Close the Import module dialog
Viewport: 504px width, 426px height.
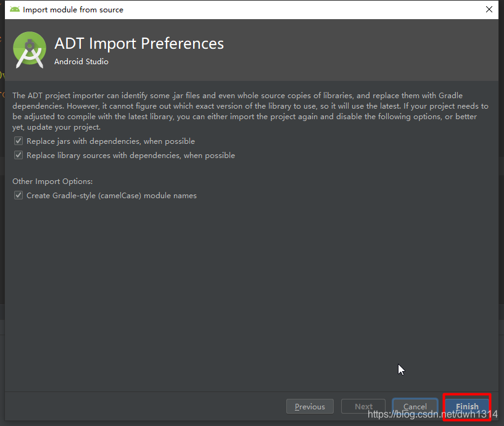[489, 9]
